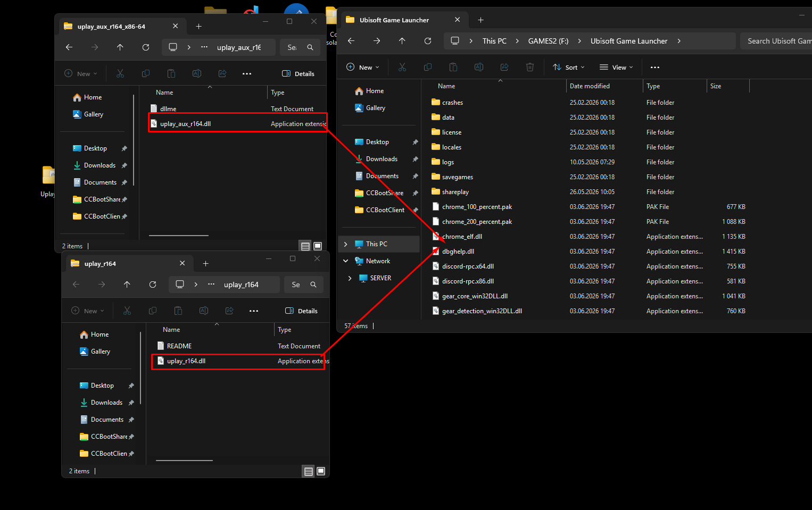
Task: Click Back arrow in Ubisoft Game Launcher window
Action: pos(351,41)
